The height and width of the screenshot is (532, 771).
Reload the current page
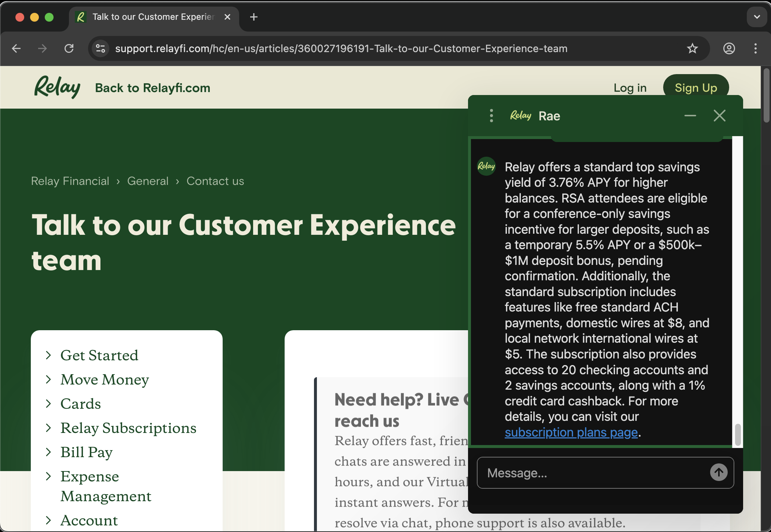tap(69, 48)
